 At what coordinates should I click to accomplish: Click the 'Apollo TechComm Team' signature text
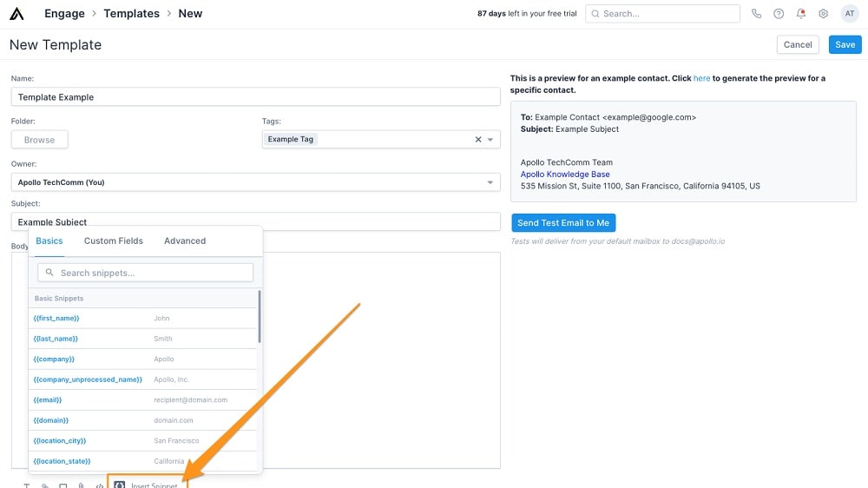click(x=566, y=162)
